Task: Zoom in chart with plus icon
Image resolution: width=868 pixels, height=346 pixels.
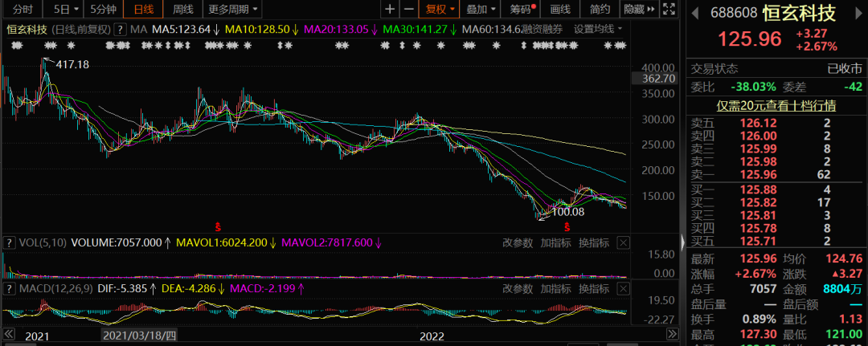Action: (390, 9)
